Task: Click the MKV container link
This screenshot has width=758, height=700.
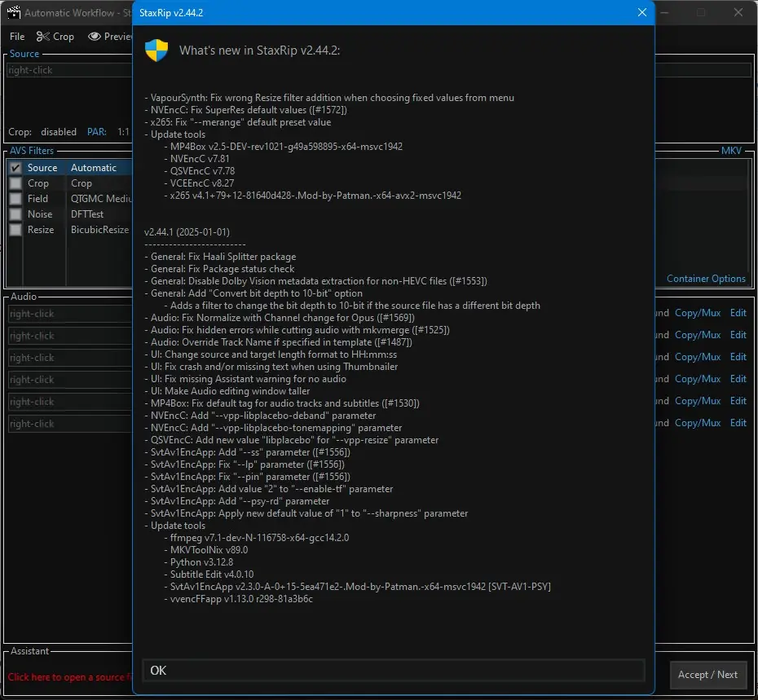Action: click(x=731, y=150)
